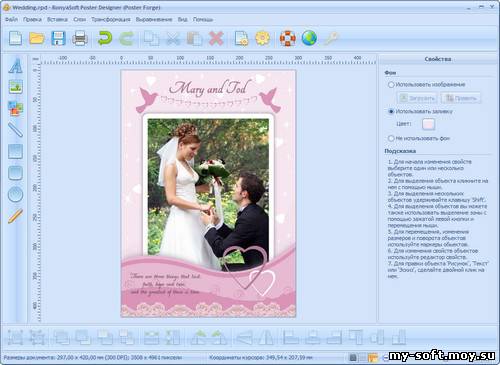Image resolution: width=500 pixels, height=365 pixels.
Task: Select 'Использовать заливку' radio option
Action: click(391, 111)
